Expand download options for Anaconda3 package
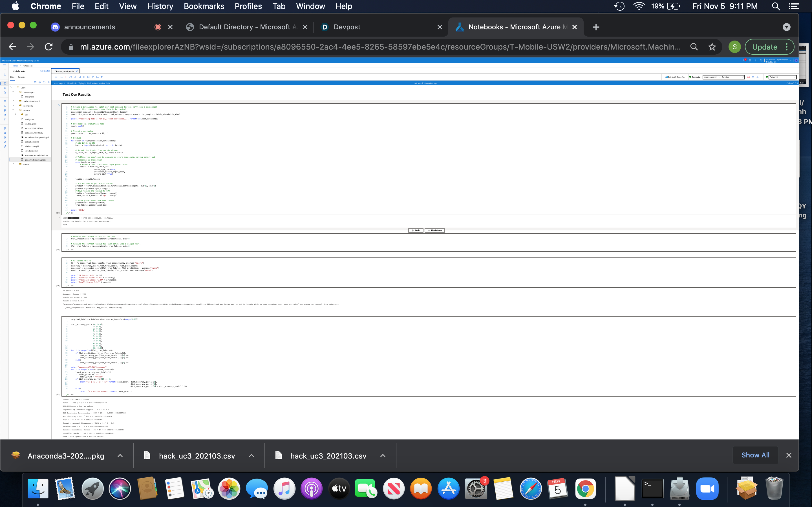The width and height of the screenshot is (812, 507). [x=120, y=456]
